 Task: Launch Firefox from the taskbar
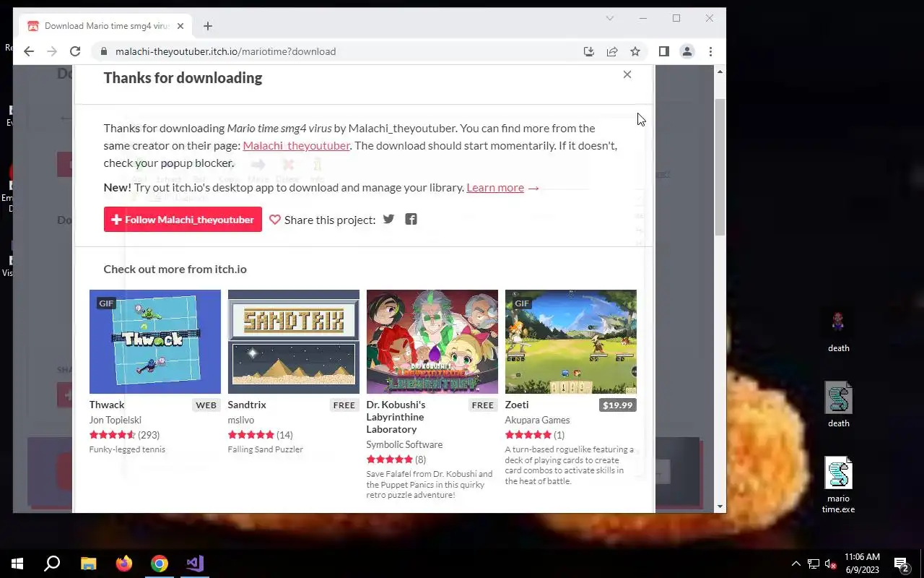[x=124, y=564]
